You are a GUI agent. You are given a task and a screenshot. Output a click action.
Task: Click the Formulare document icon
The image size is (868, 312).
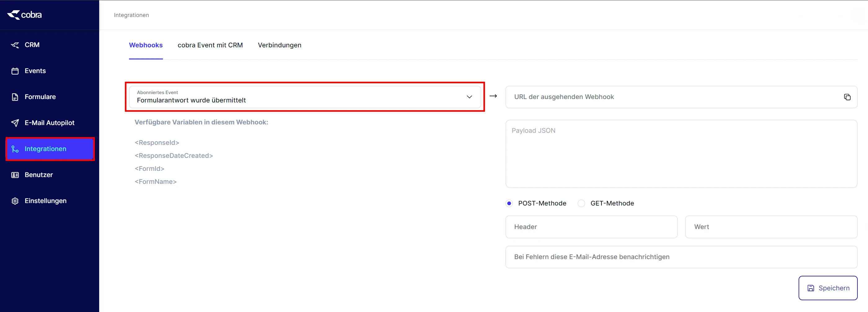coord(15,97)
